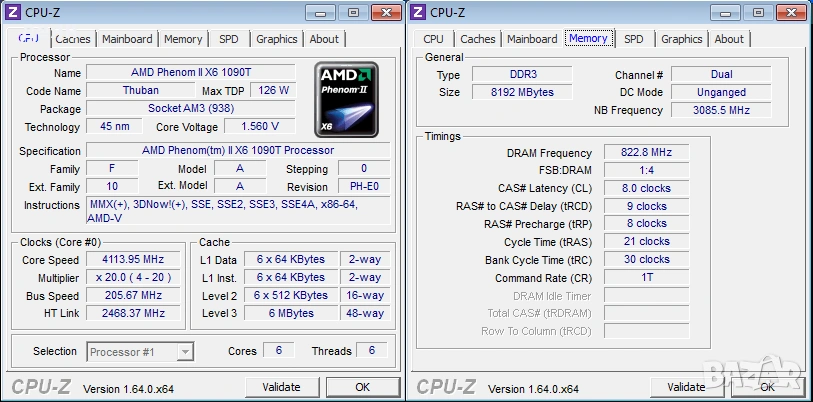Switch to Graphics tab in right window

(681, 39)
